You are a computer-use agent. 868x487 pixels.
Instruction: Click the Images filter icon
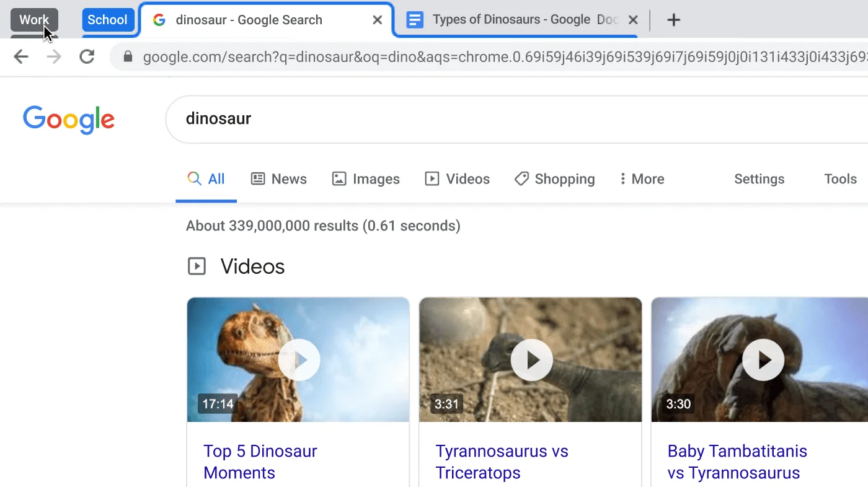point(339,178)
